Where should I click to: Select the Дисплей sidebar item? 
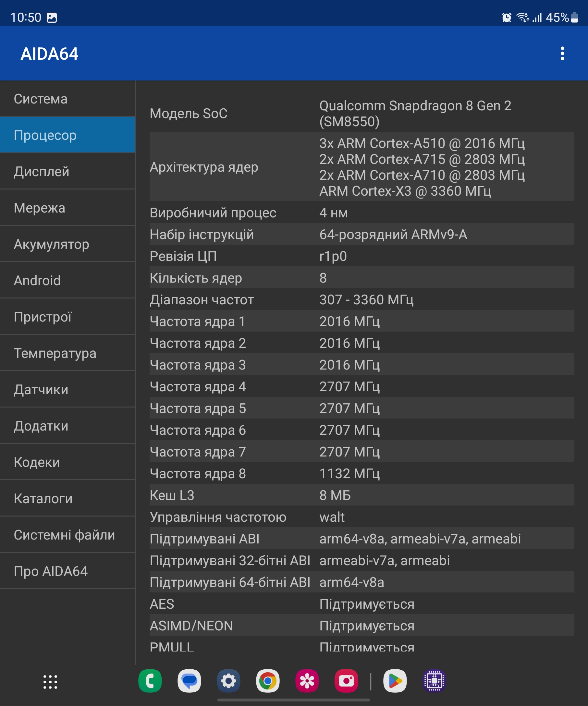67,171
